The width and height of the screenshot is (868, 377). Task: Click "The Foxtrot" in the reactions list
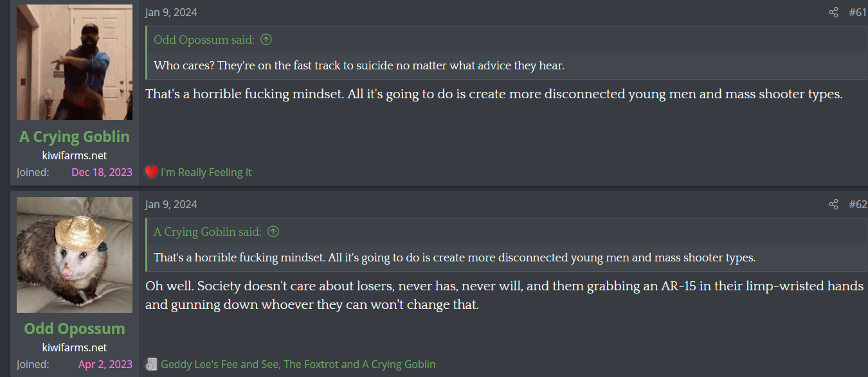(311, 364)
